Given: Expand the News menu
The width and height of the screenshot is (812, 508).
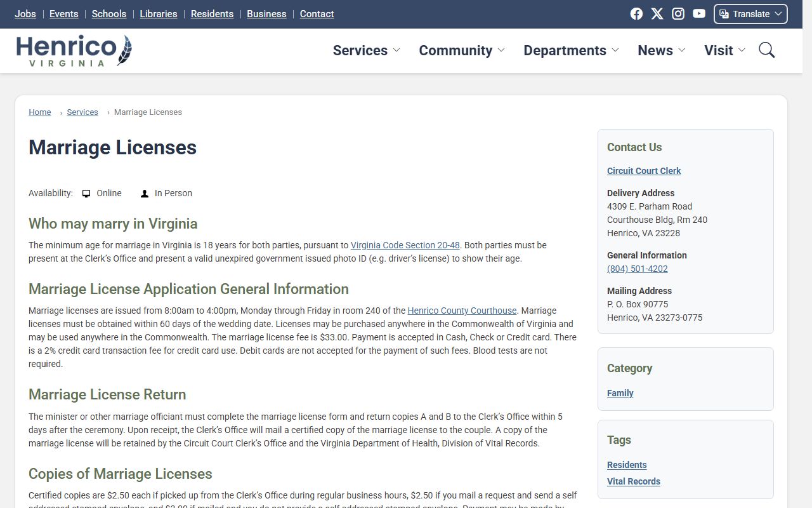Looking at the screenshot, I should (x=662, y=50).
